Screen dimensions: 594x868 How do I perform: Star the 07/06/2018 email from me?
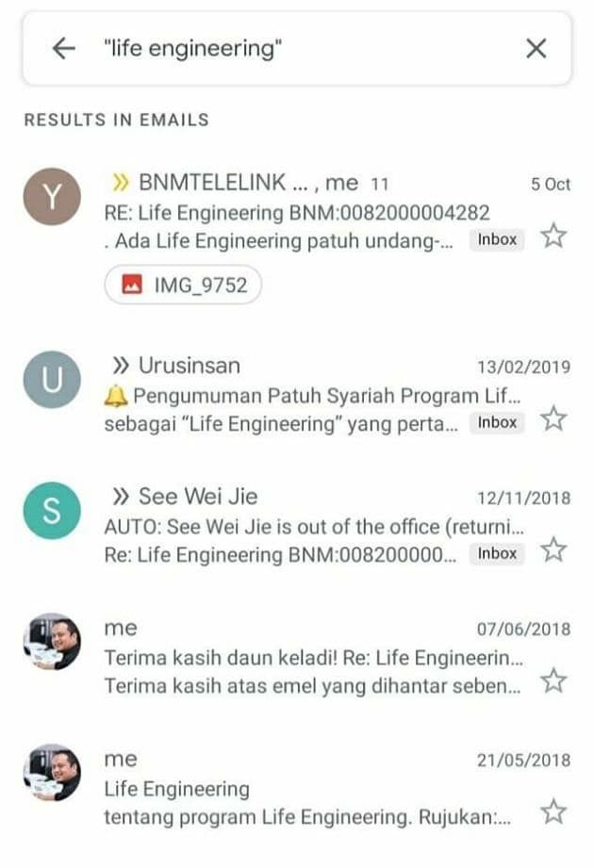pos(553,680)
